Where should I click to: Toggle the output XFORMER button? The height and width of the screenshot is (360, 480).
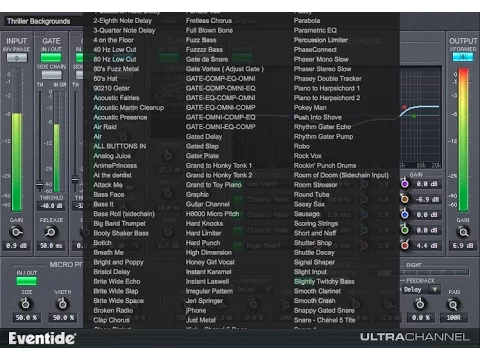pos(463,57)
